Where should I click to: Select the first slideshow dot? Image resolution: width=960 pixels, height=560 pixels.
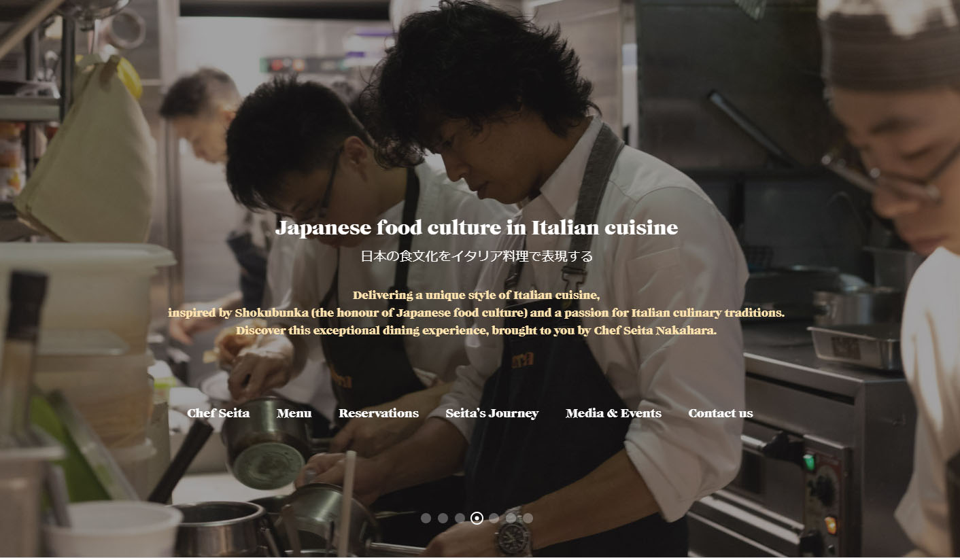click(x=426, y=519)
